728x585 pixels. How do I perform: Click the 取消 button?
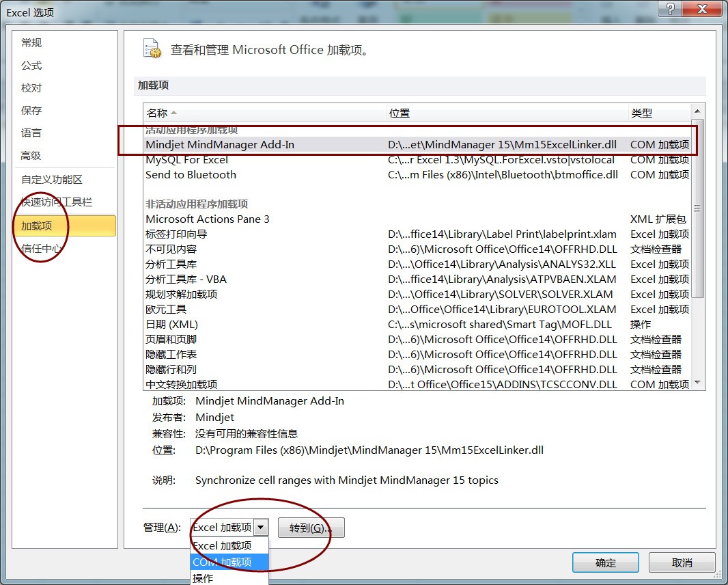pos(681,562)
